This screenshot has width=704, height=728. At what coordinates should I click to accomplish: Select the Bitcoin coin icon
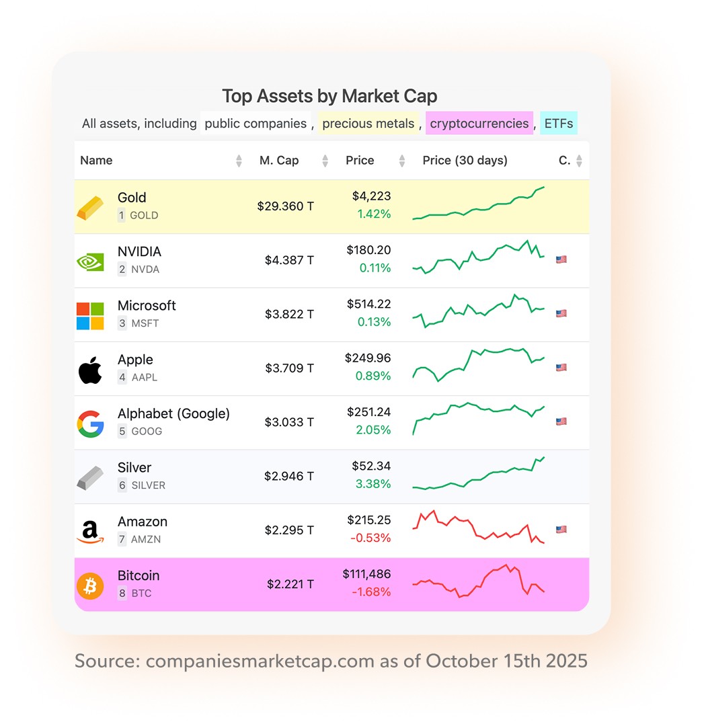coord(90,584)
